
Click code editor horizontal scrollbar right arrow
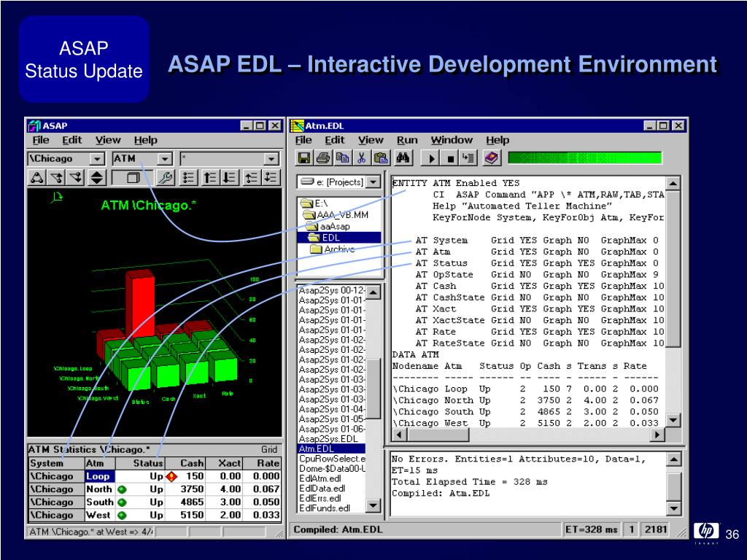coord(657,435)
